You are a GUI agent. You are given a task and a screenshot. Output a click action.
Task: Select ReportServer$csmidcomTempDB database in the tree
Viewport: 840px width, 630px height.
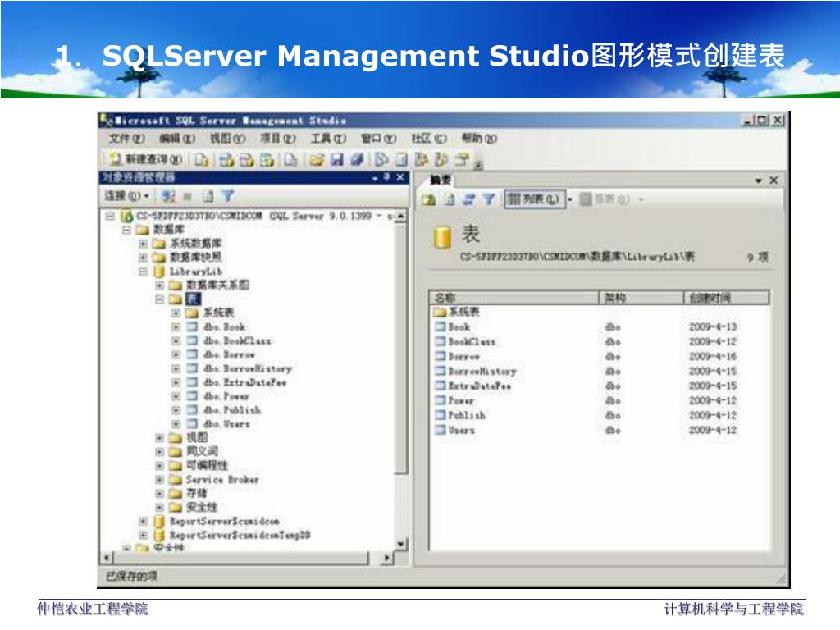point(240,535)
